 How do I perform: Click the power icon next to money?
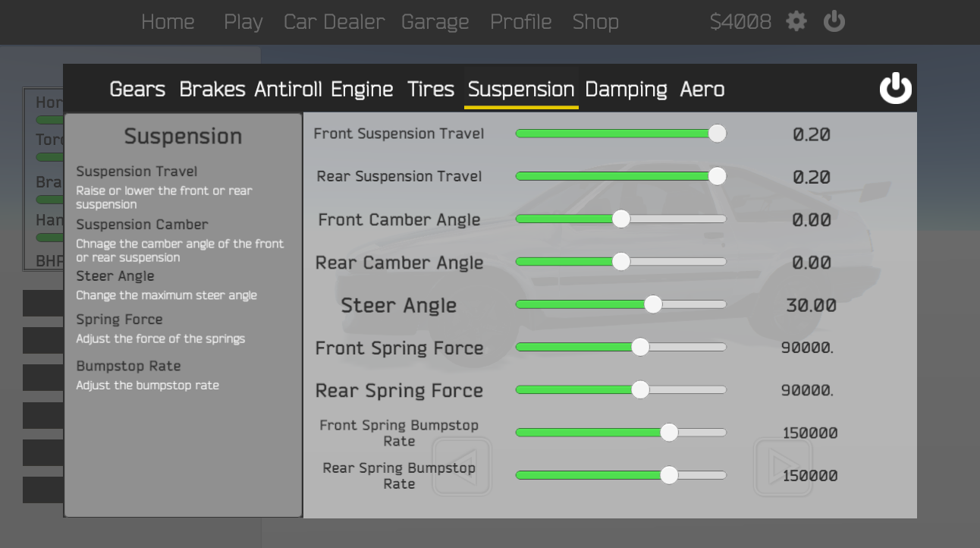click(834, 21)
